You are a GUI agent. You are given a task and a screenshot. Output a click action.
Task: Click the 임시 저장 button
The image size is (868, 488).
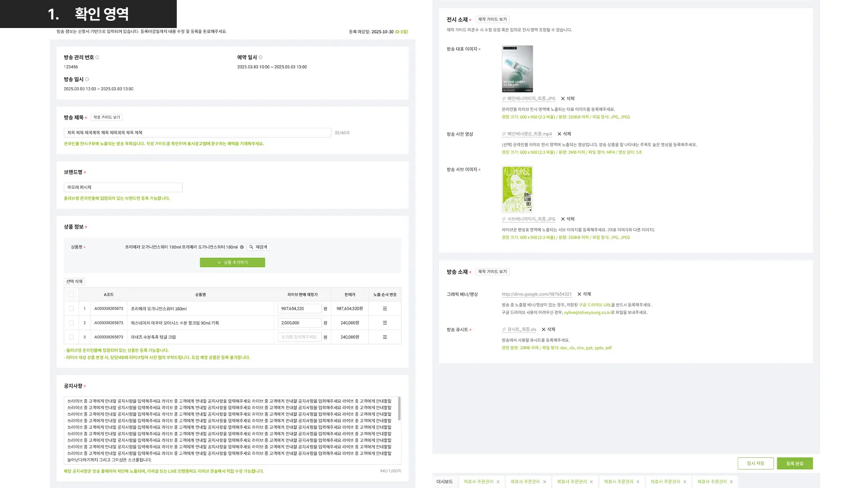coord(755,464)
